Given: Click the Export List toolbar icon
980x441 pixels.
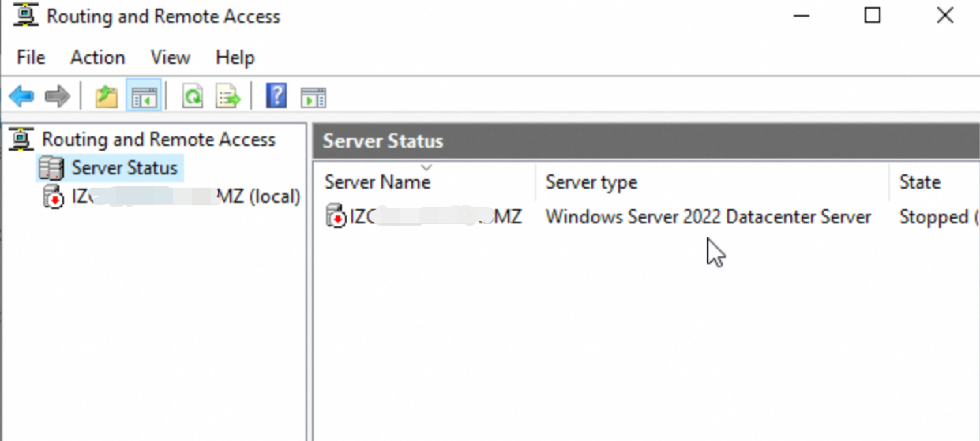Looking at the screenshot, I should tap(228, 96).
